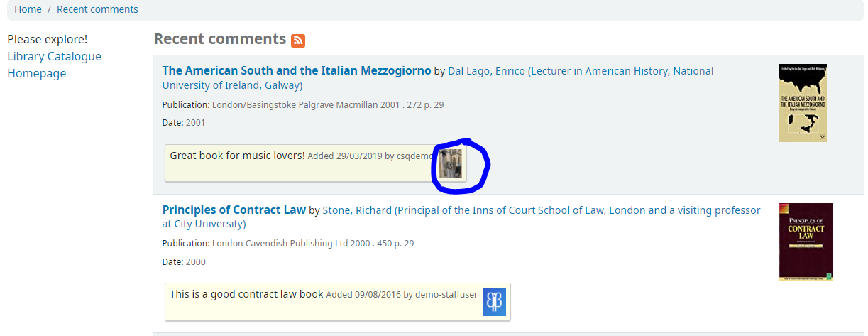Click csqdemo's circled avatar image
The height and width of the screenshot is (336, 868).
pos(450,163)
